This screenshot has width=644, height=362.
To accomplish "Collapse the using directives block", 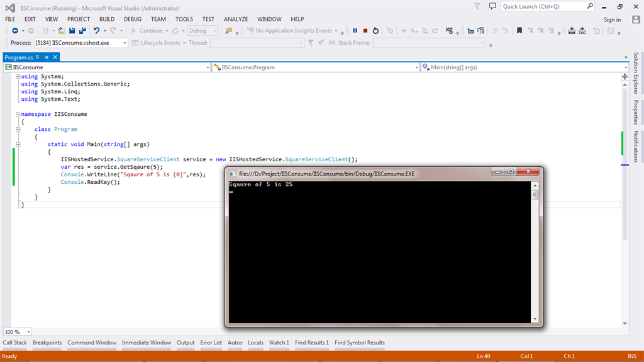I will pyautogui.click(x=18, y=77).
